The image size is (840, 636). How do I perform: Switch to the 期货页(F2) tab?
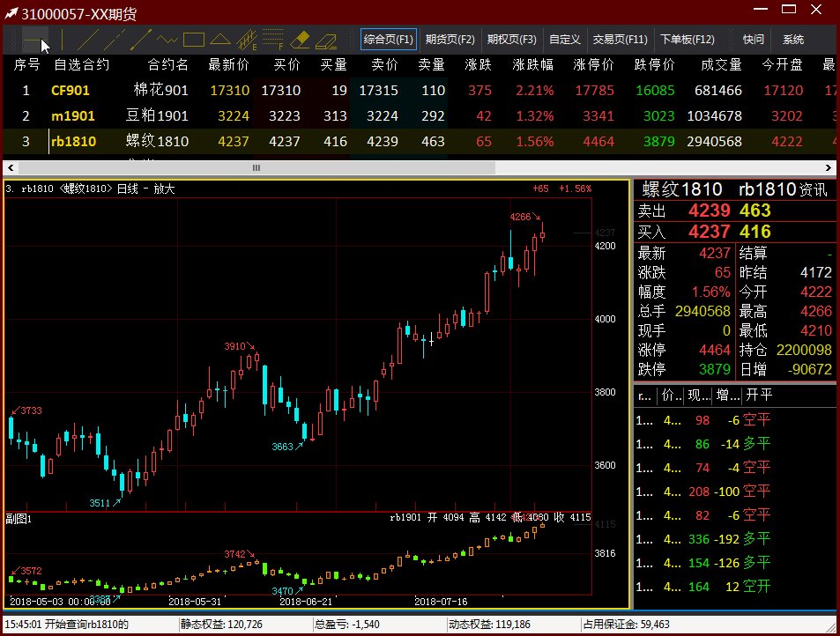click(450, 40)
